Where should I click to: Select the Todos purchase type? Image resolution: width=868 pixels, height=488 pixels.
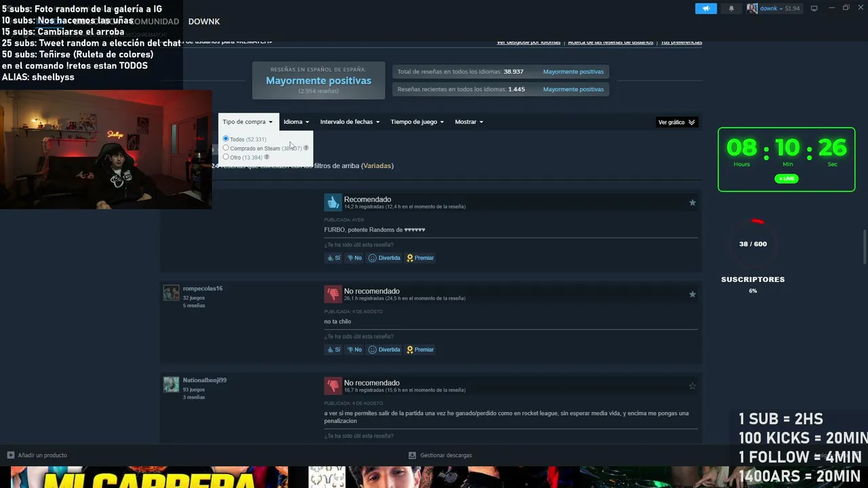pyautogui.click(x=226, y=139)
